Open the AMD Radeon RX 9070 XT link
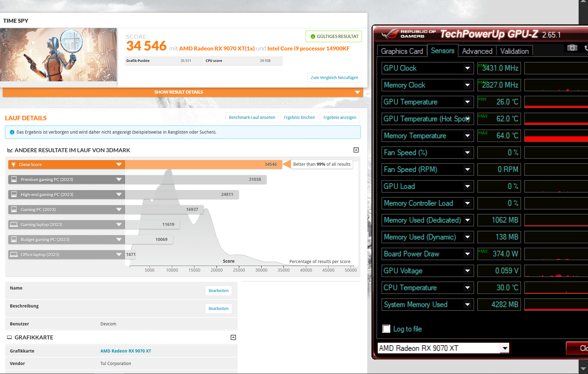This screenshot has width=588, height=374. 126,351
